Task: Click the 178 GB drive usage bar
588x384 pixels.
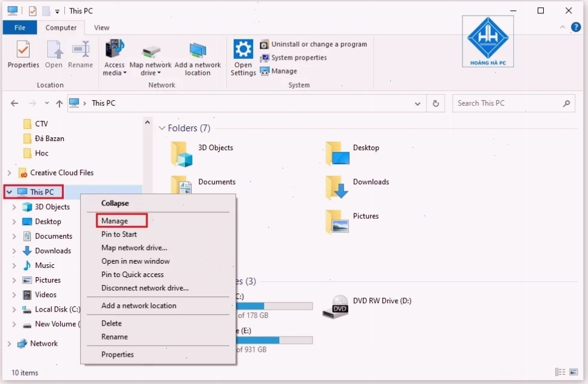Action: pos(274,306)
